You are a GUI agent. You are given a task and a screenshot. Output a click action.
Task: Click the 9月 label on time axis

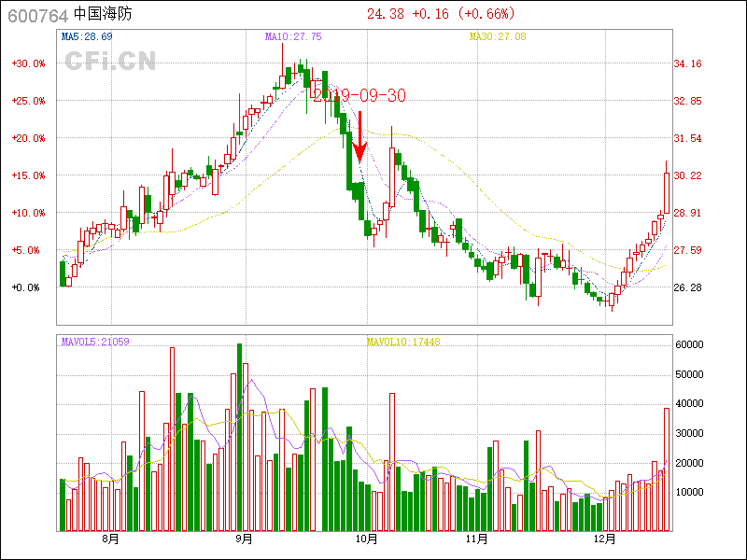pyautogui.click(x=245, y=539)
